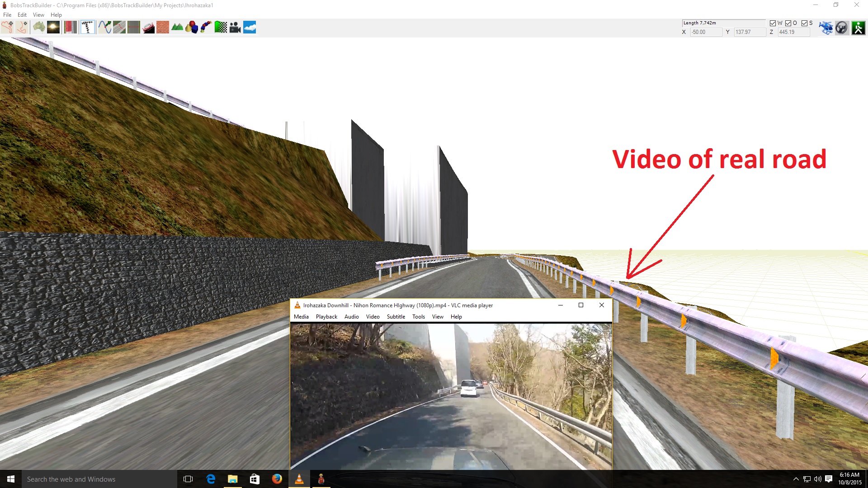Select the track node editing tool

point(88,27)
